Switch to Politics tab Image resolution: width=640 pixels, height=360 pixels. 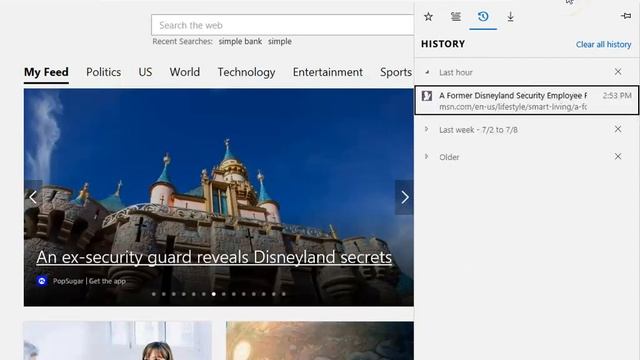pos(103,72)
